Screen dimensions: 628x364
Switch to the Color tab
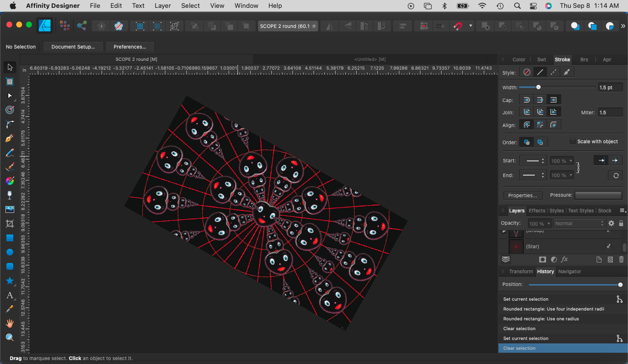tap(519, 59)
